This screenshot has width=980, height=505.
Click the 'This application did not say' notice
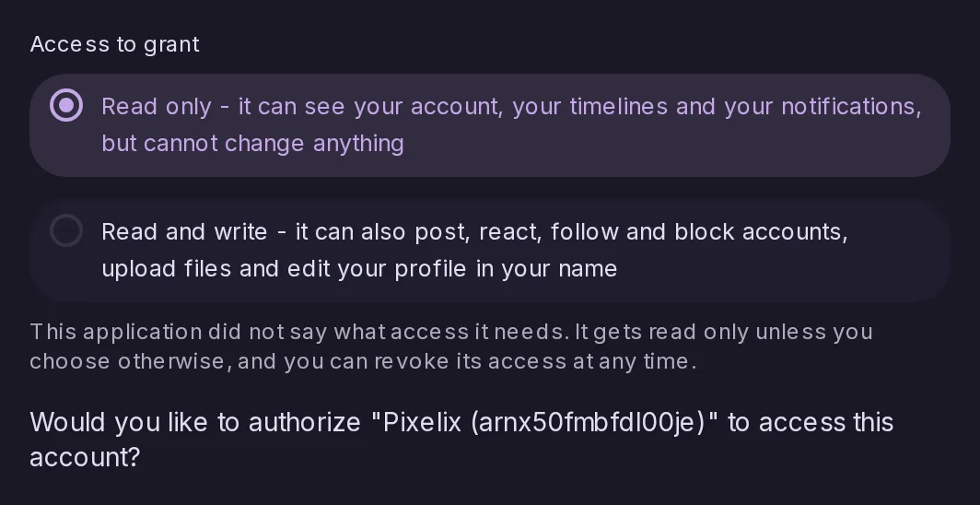(x=451, y=346)
